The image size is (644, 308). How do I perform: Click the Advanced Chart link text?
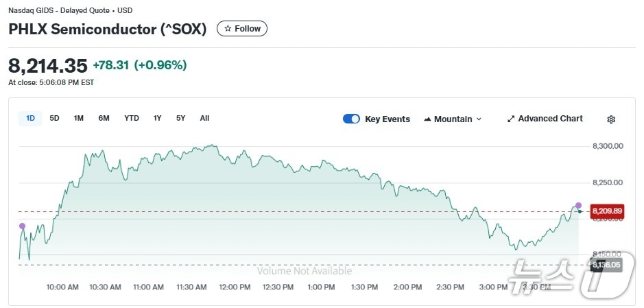pos(550,119)
